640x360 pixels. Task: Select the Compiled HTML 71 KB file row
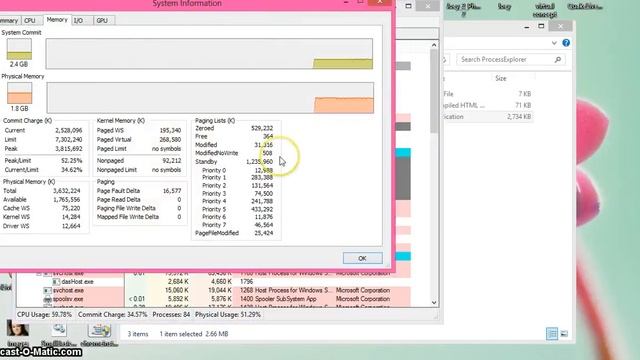[488, 105]
